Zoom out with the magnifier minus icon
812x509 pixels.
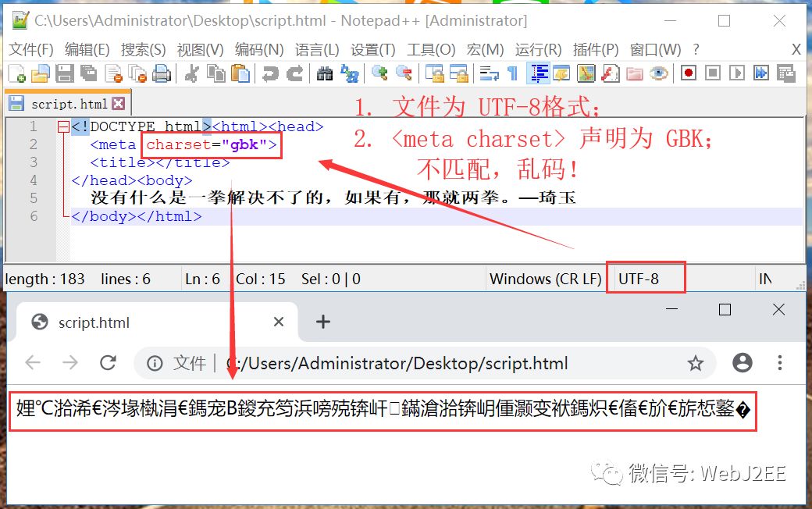[x=404, y=73]
